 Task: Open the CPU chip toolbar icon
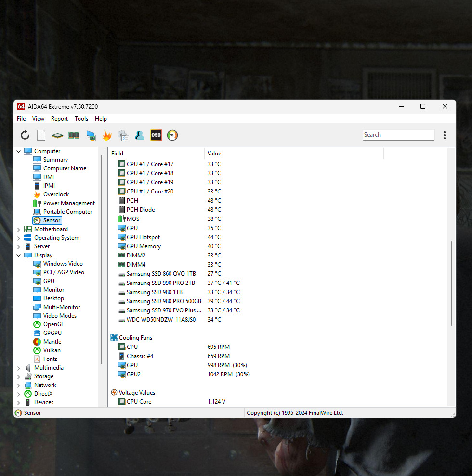point(57,135)
